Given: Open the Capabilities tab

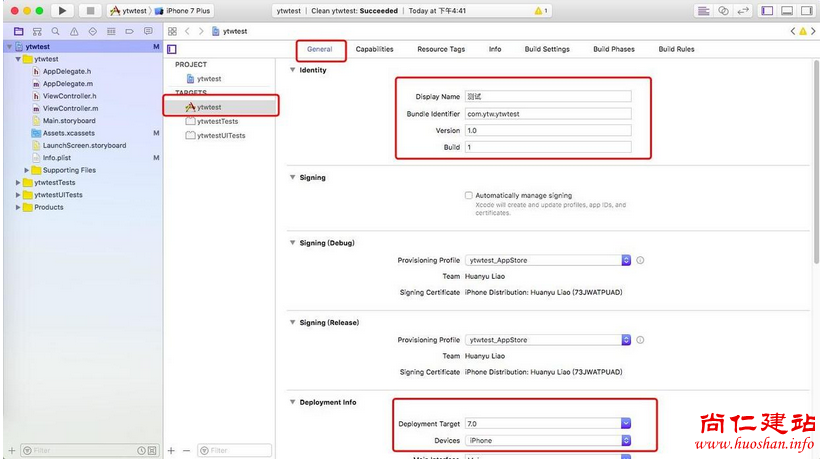Looking at the screenshot, I should (x=374, y=49).
